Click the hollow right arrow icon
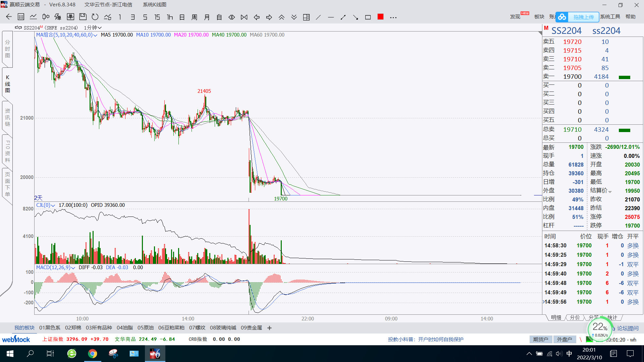The width and height of the screenshot is (644, 362). 269,17
